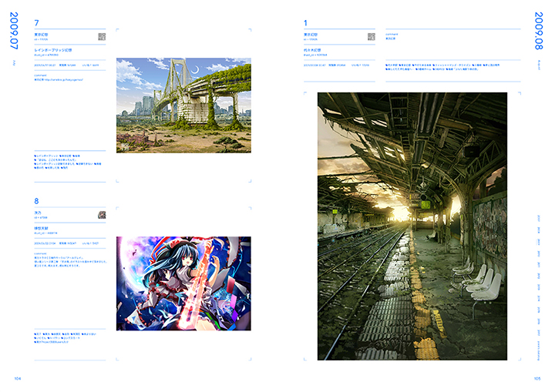
Task: Click the QR code beside entry 7
Action: [x=101, y=36]
